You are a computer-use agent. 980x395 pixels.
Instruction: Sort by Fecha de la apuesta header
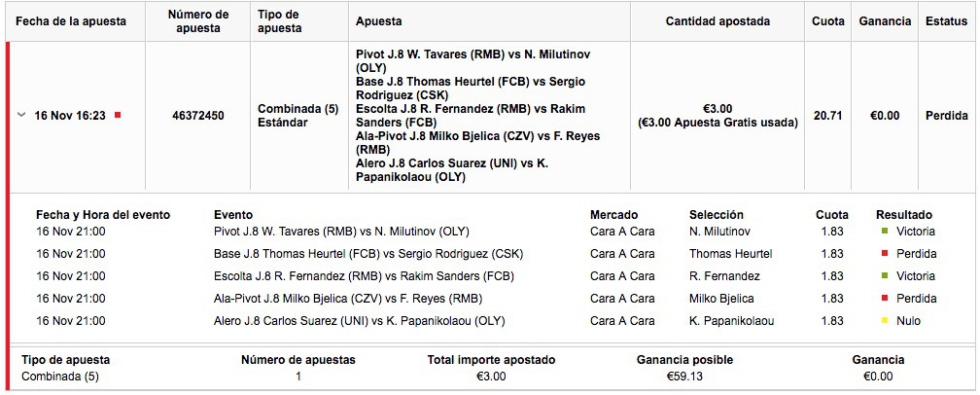(71, 21)
